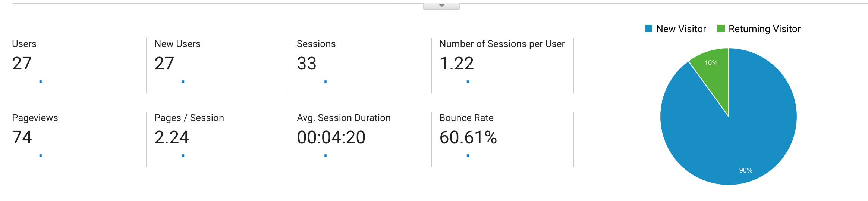Open Avg. Session Duration metric

point(360,140)
